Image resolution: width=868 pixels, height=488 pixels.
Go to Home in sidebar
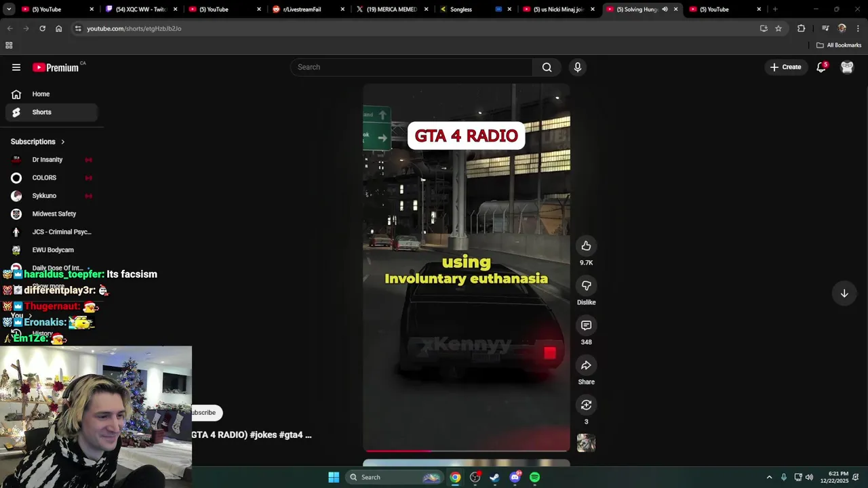point(51,94)
